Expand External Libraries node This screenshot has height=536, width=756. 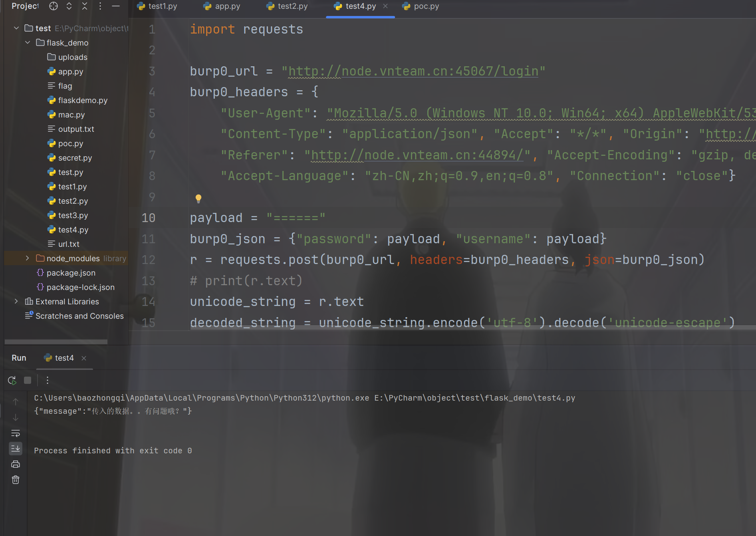click(x=16, y=302)
